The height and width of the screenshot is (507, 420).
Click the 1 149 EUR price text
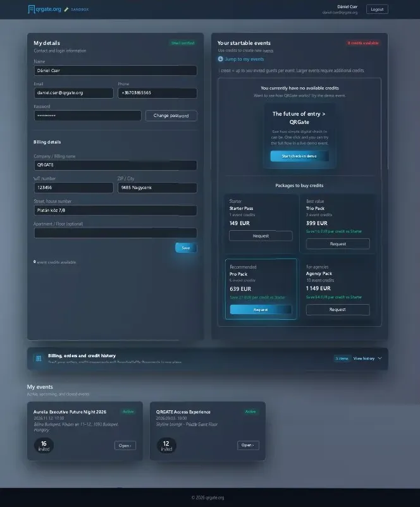click(318, 288)
